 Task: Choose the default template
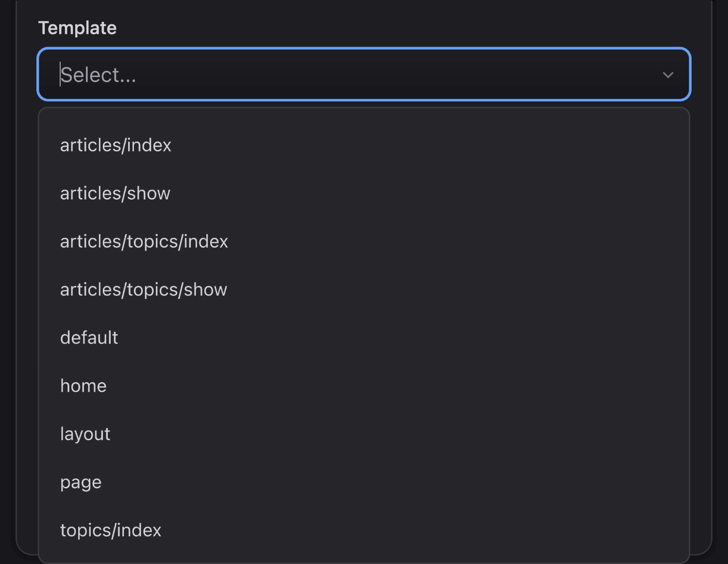click(89, 337)
